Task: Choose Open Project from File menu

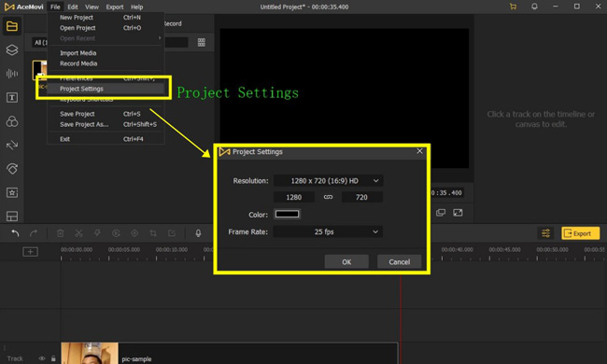Action: (x=106, y=28)
